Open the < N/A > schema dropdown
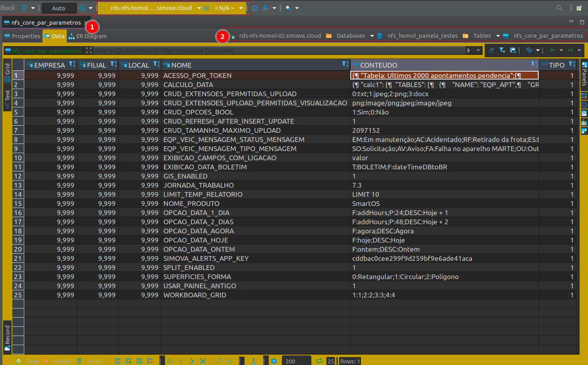Image resolution: width=588 pixels, height=365 pixels. pyautogui.click(x=241, y=8)
